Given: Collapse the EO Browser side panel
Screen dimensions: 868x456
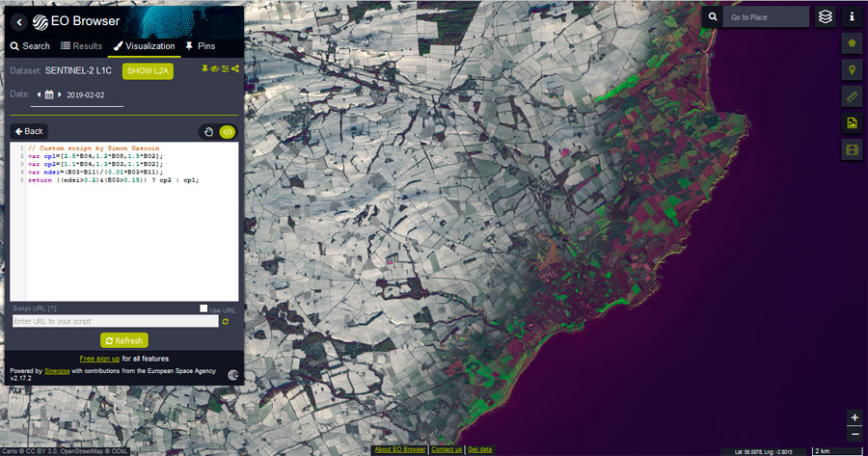Looking at the screenshot, I should 19,22.
